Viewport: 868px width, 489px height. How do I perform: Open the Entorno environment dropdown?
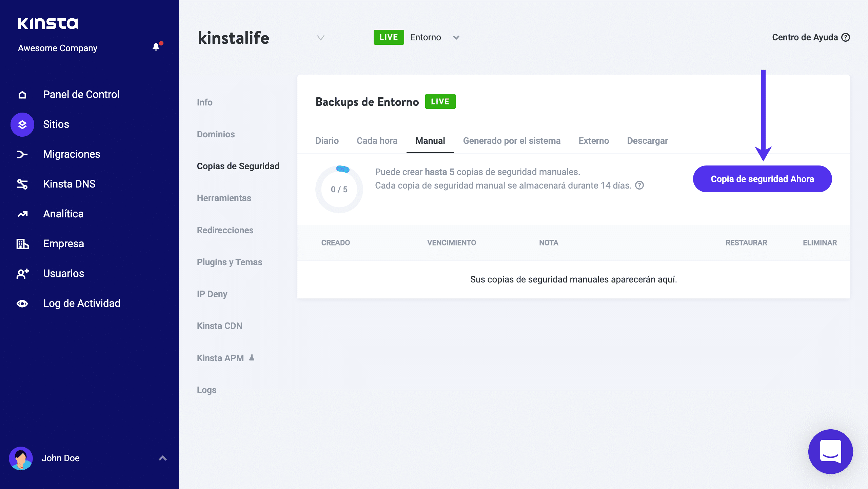coord(456,38)
